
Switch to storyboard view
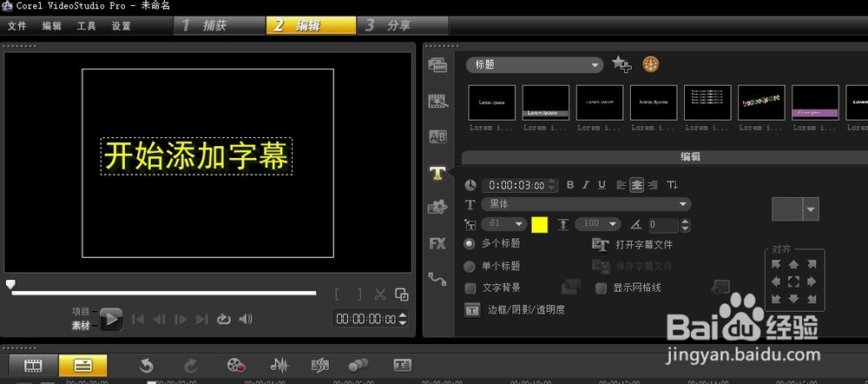[x=33, y=366]
